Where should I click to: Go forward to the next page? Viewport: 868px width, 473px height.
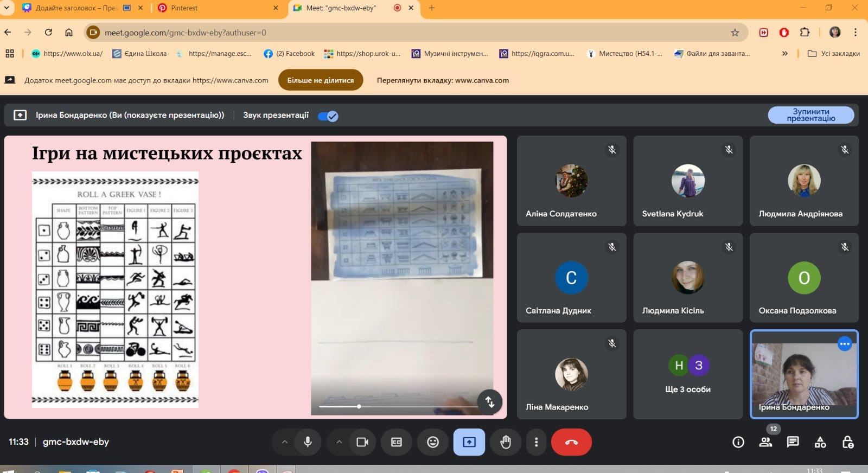click(28, 33)
